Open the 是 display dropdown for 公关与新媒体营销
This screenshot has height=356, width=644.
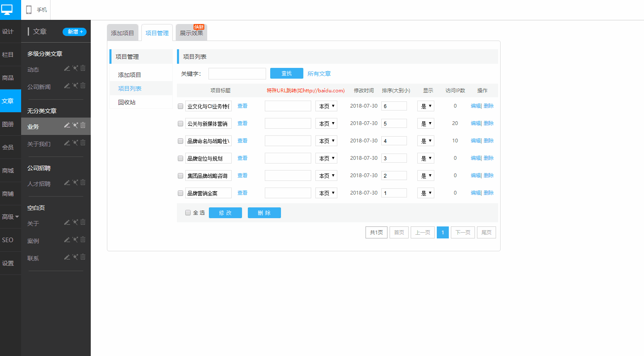pyautogui.click(x=426, y=123)
